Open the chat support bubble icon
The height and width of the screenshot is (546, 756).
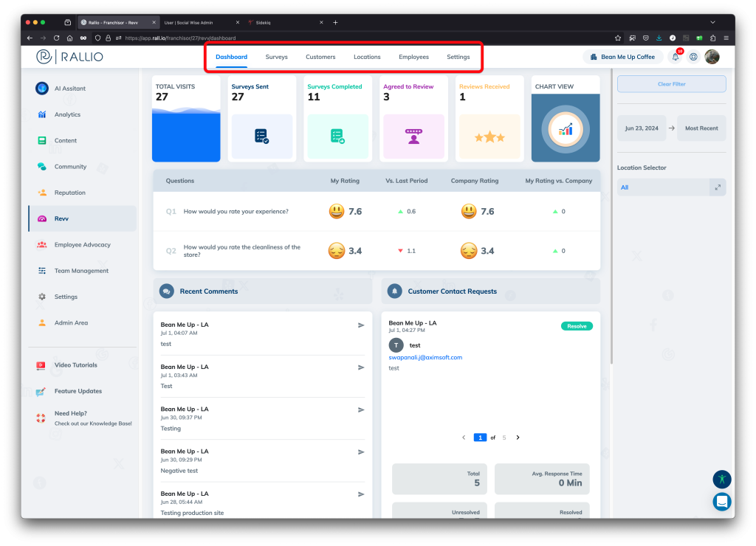[x=722, y=502]
